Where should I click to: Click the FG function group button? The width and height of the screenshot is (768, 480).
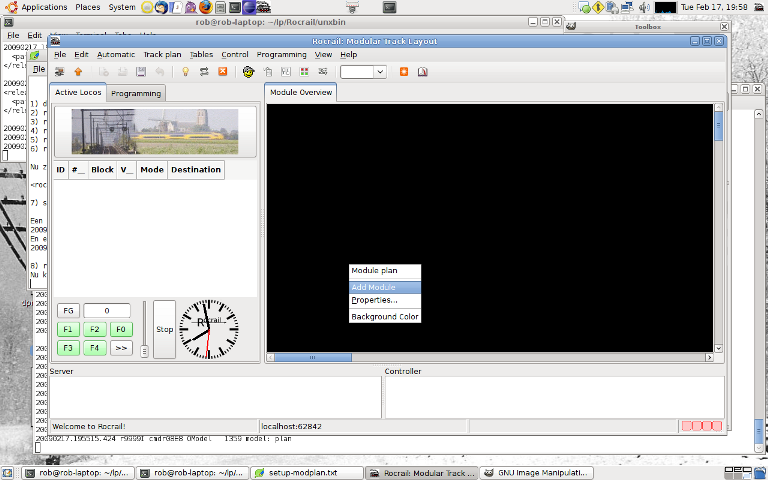tap(68, 310)
